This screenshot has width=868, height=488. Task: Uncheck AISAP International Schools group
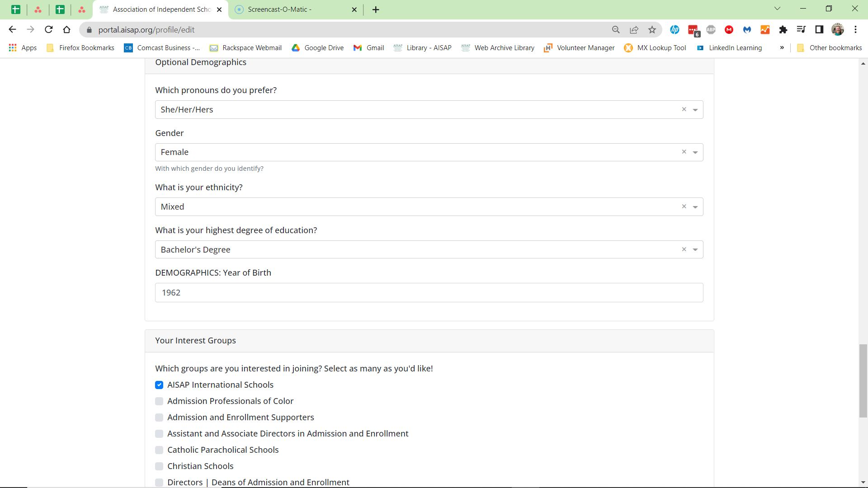[159, 385]
